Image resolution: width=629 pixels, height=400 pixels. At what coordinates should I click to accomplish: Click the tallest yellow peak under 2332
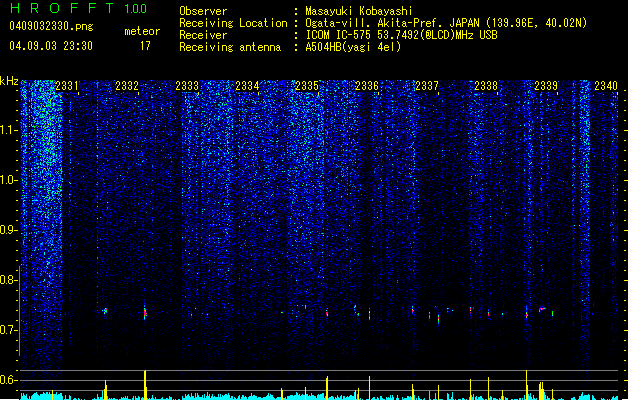[145, 385]
